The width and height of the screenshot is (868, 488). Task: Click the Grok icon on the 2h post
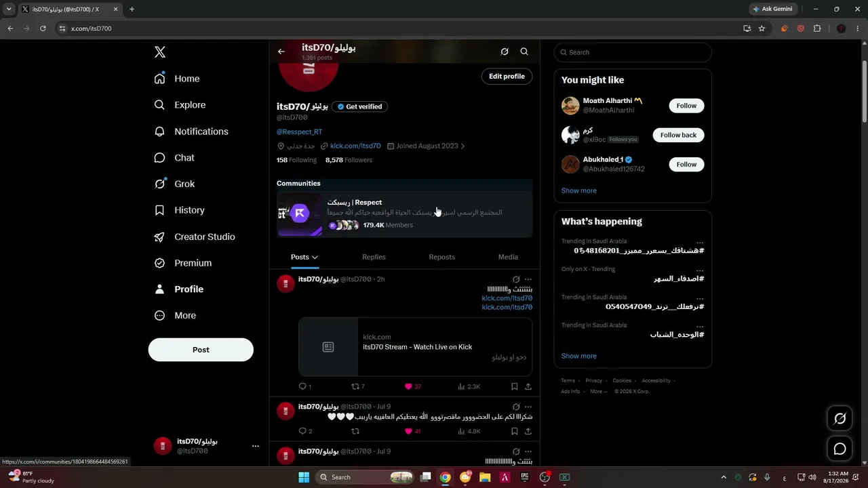click(x=516, y=279)
